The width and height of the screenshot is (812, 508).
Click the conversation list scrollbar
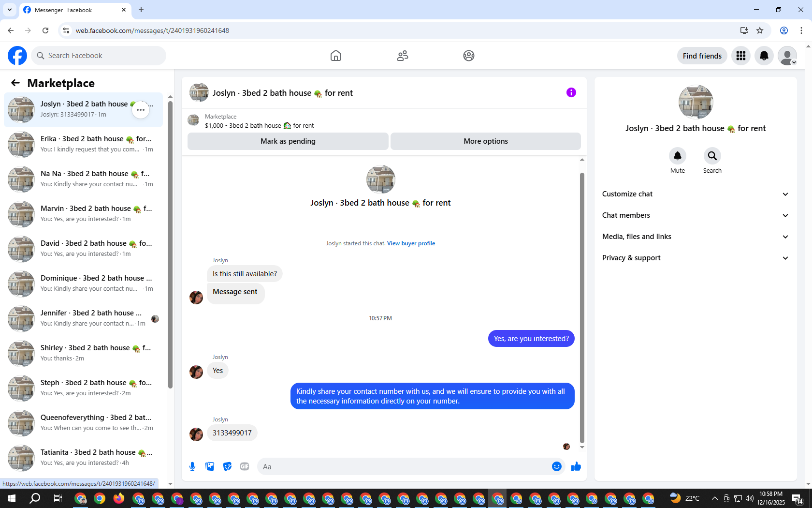point(170,244)
